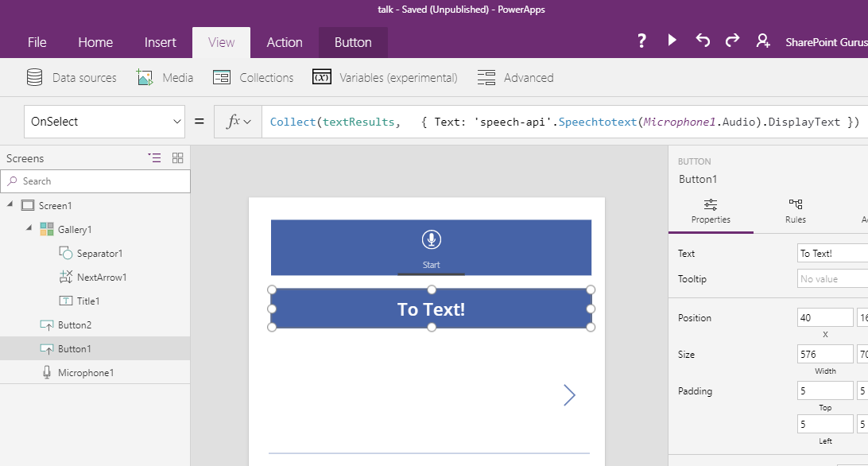The image size is (868, 466).
Task: Open the Media pane
Action: coord(165,78)
